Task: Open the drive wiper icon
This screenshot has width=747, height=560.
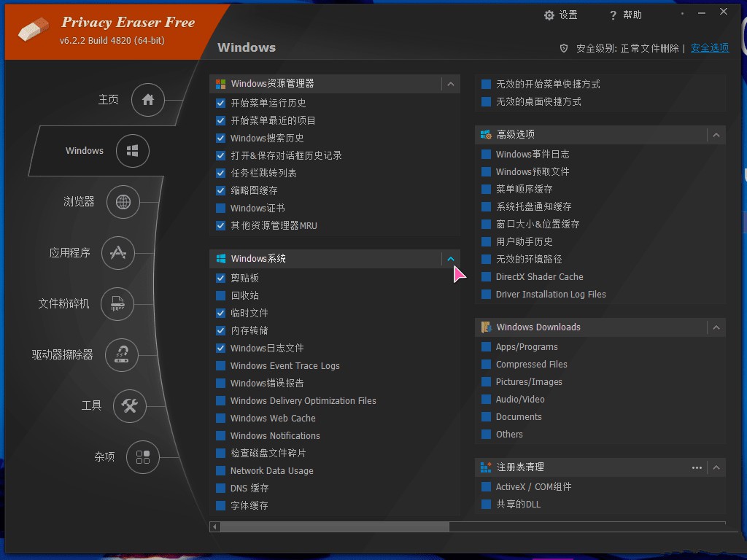Action: pyautogui.click(x=122, y=355)
